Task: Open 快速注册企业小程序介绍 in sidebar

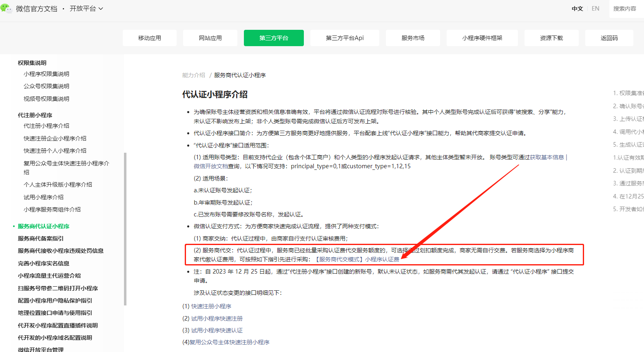Action: point(55,138)
